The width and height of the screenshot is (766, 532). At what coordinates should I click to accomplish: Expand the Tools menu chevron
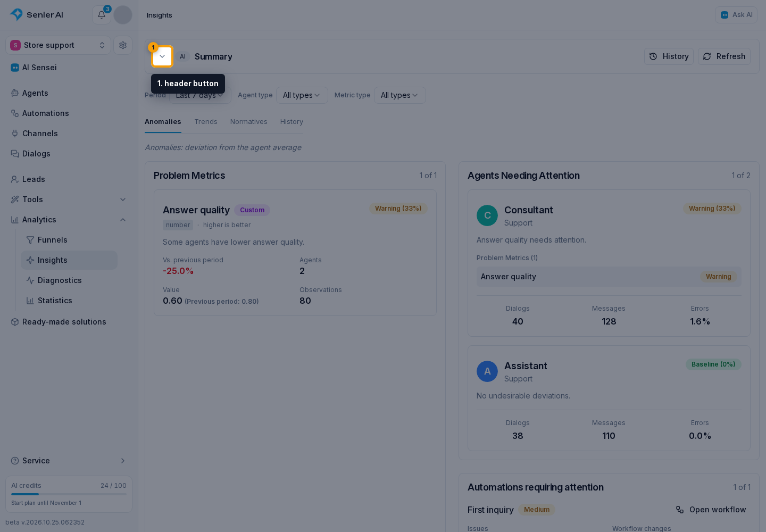point(123,199)
